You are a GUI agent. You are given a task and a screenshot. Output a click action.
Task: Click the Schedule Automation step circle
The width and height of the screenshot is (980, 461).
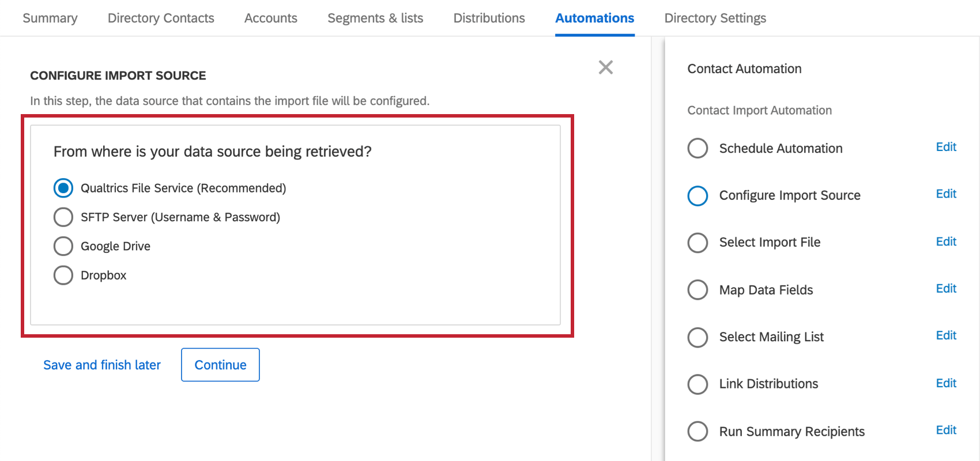tap(698, 148)
